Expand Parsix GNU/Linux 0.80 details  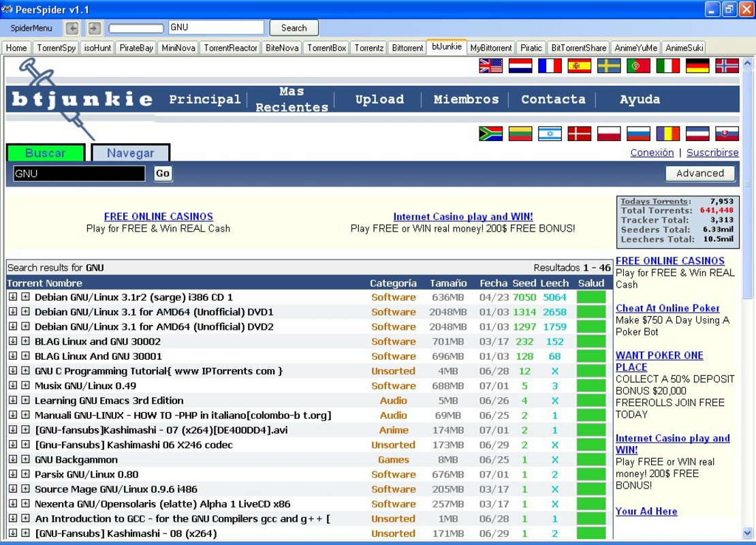point(25,473)
